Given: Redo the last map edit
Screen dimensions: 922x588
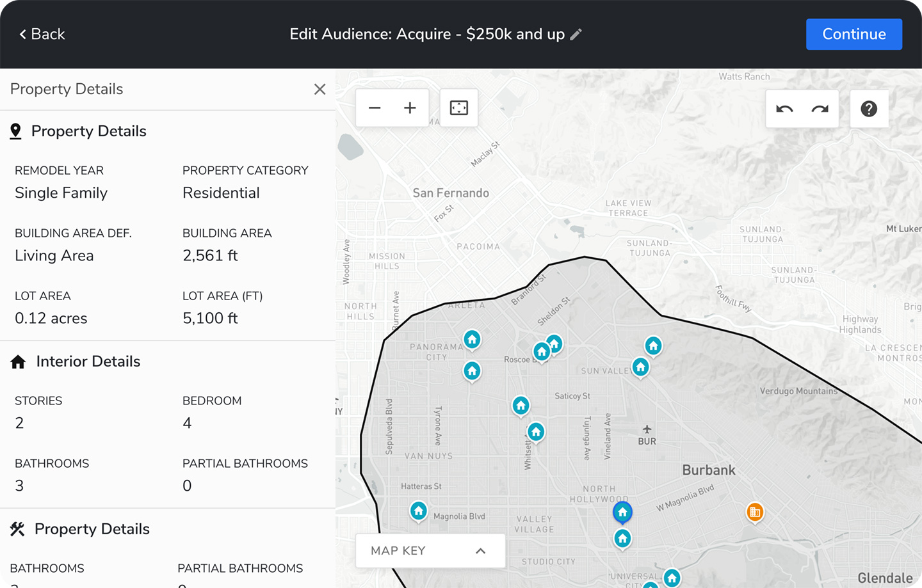Looking at the screenshot, I should coord(820,109).
